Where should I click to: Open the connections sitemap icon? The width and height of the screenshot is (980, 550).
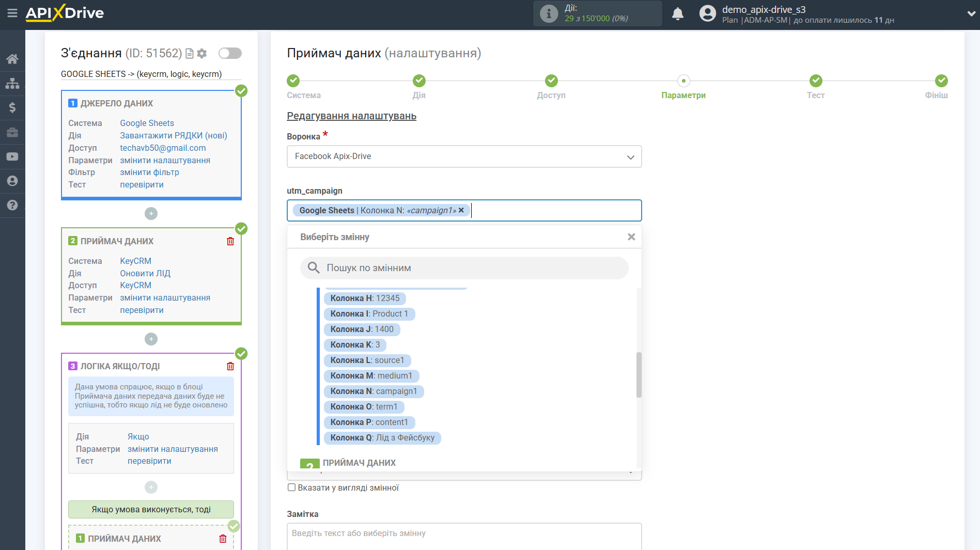tap(12, 83)
